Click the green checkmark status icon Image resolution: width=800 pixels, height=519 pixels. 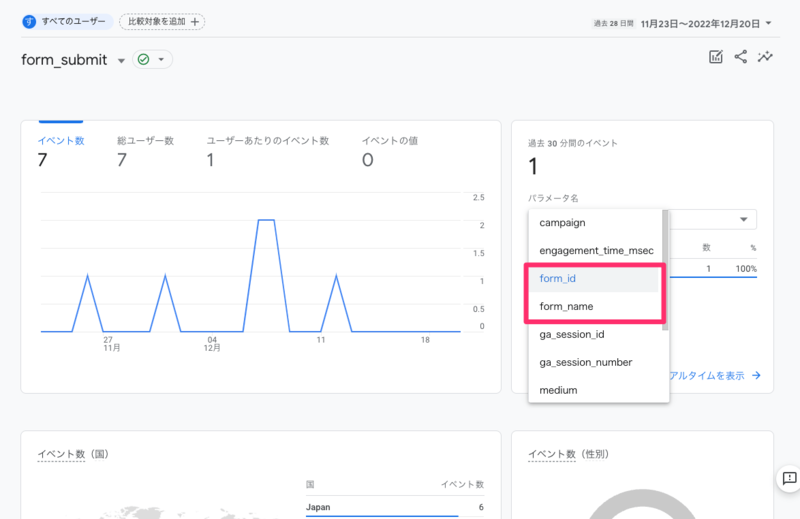(x=144, y=60)
